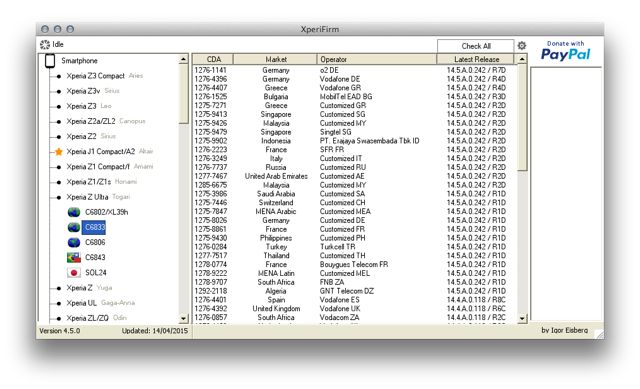The height and width of the screenshot is (389, 640).
Task: Click the Donate with PayPal logo
Action: [x=565, y=51]
